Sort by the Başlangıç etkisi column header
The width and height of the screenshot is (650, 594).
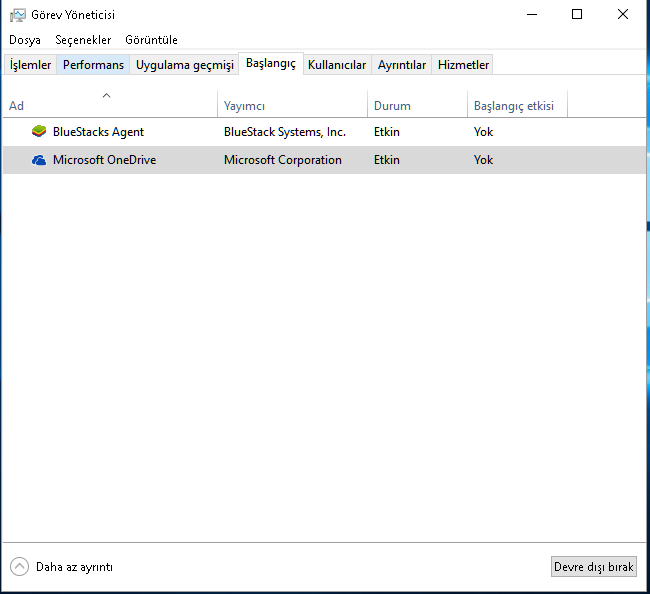[517, 104]
